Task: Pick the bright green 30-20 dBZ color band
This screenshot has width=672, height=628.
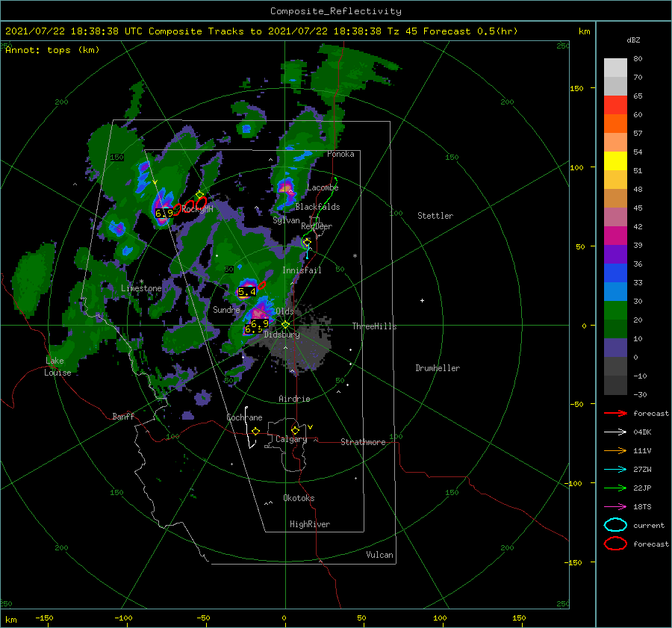Action: click(x=615, y=311)
